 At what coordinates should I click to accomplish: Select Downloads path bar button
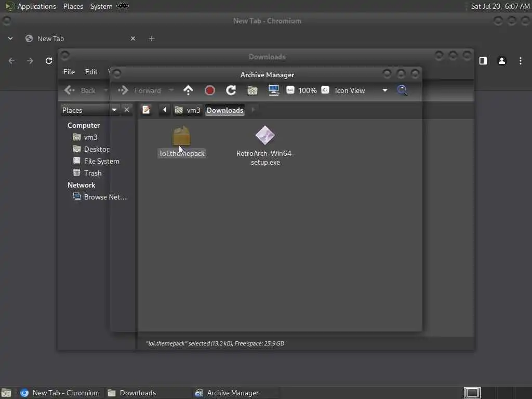[225, 110]
